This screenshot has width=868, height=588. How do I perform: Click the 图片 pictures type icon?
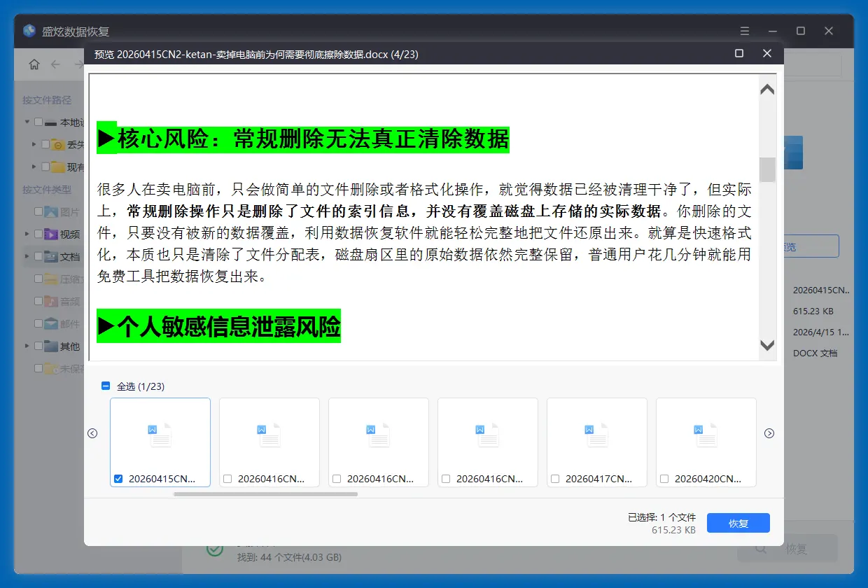50,211
